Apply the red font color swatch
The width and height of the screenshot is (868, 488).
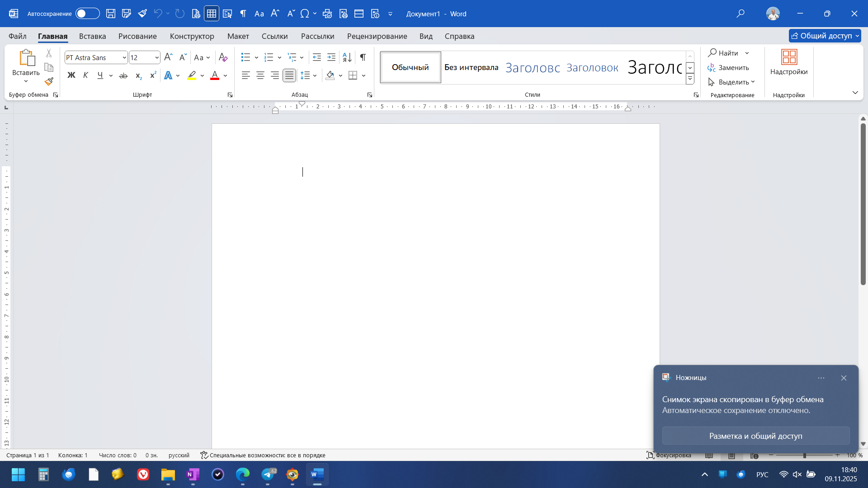[x=215, y=75]
